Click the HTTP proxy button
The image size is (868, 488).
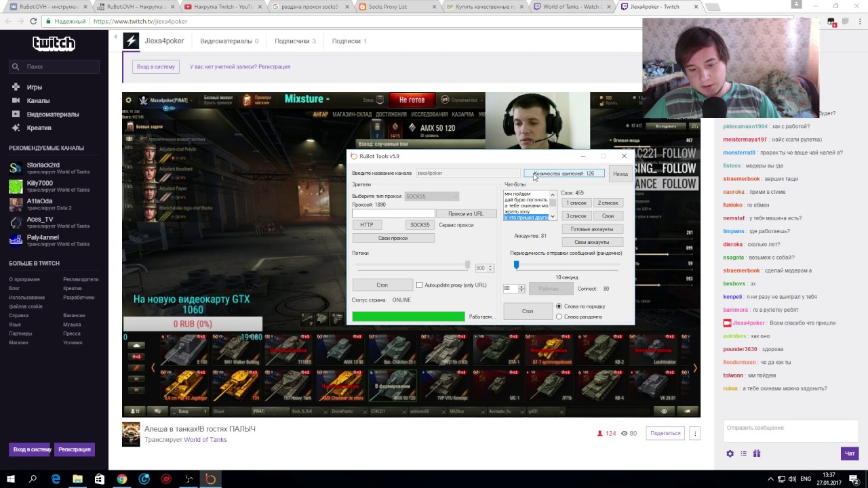click(367, 225)
